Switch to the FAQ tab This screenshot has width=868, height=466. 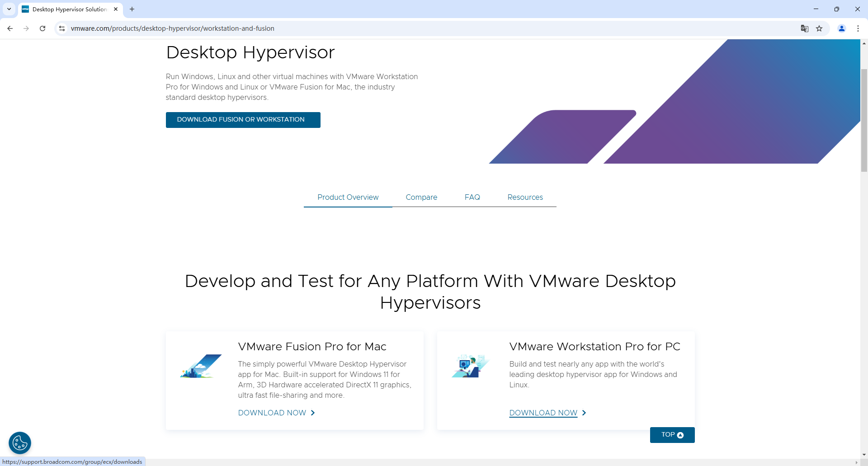(x=472, y=198)
